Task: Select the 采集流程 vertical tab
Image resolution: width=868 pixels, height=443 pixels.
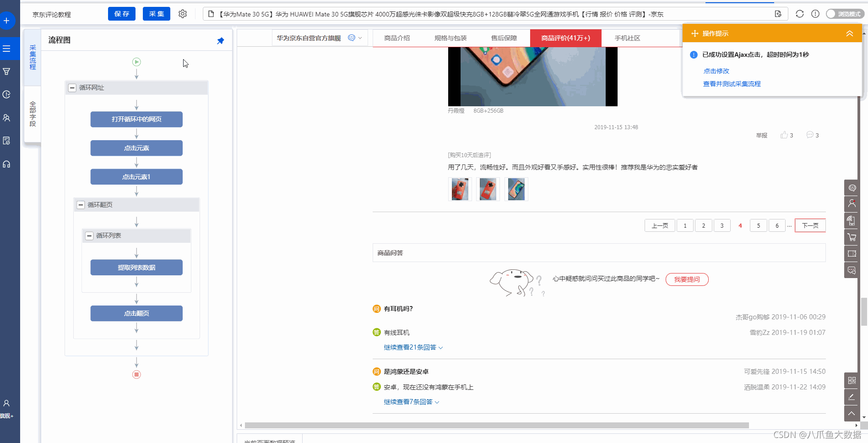Action: (33, 57)
